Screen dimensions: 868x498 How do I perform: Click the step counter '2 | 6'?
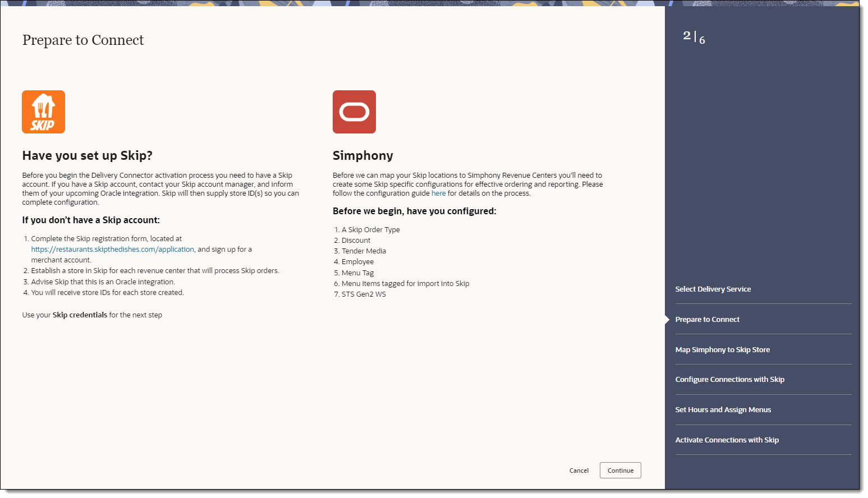(x=694, y=38)
